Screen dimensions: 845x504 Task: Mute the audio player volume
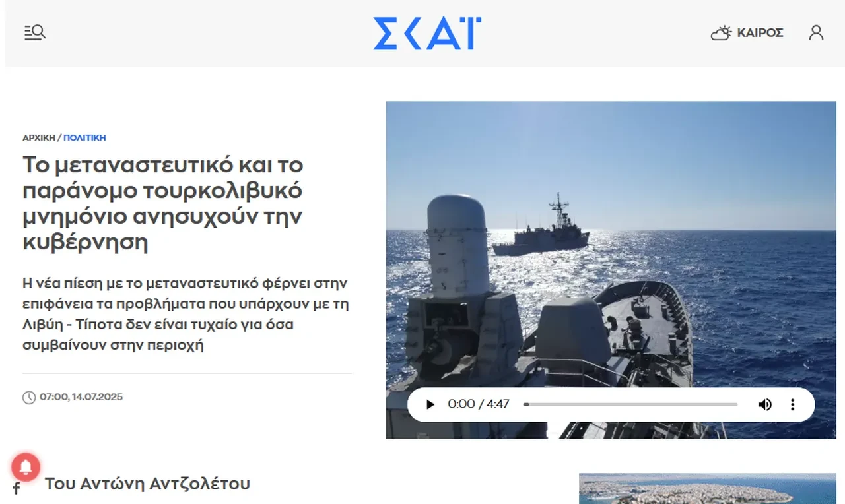pyautogui.click(x=764, y=404)
